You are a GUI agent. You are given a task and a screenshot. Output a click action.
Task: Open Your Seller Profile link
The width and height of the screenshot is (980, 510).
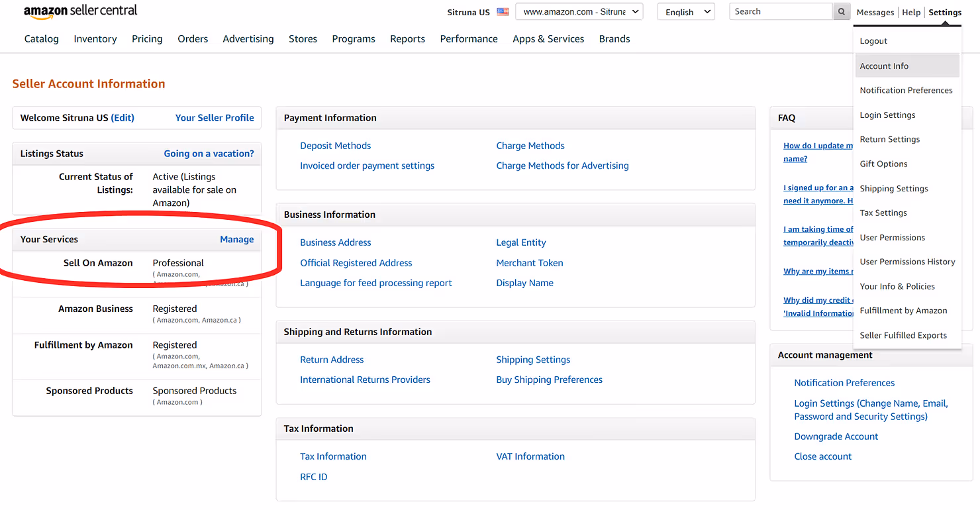215,118
